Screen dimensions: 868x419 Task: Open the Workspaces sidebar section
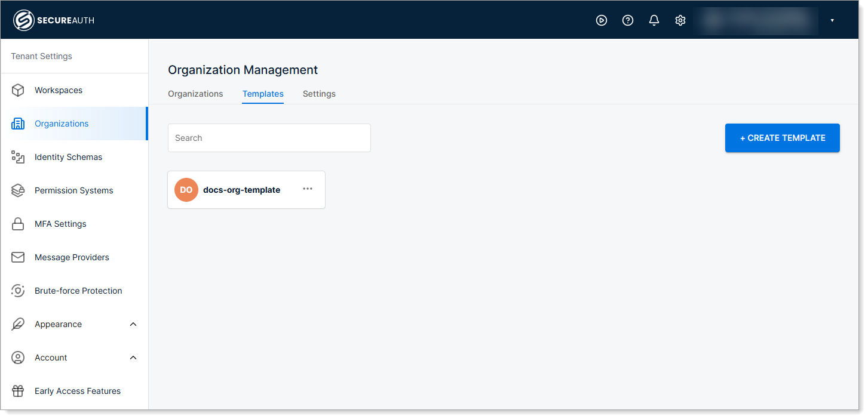pos(58,90)
